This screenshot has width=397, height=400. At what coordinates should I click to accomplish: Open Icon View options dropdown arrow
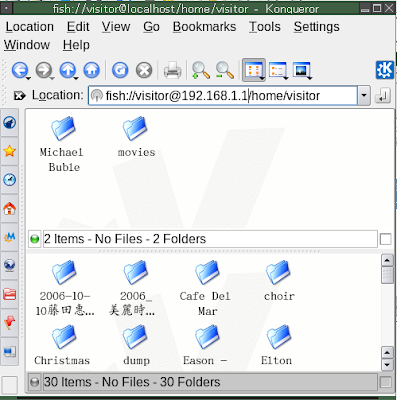(263, 78)
